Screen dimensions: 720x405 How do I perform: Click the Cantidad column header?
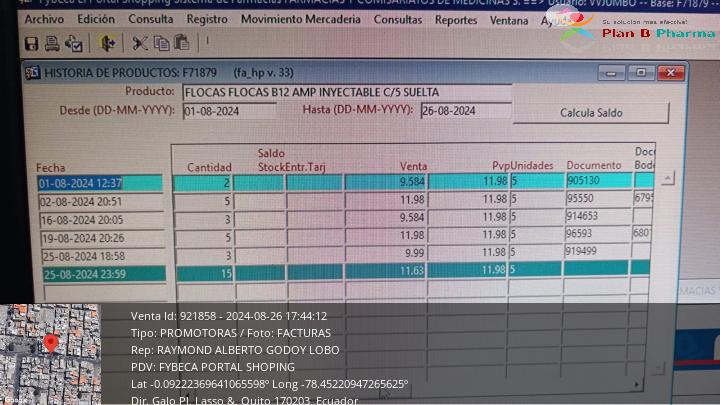pyautogui.click(x=209, y=168)
